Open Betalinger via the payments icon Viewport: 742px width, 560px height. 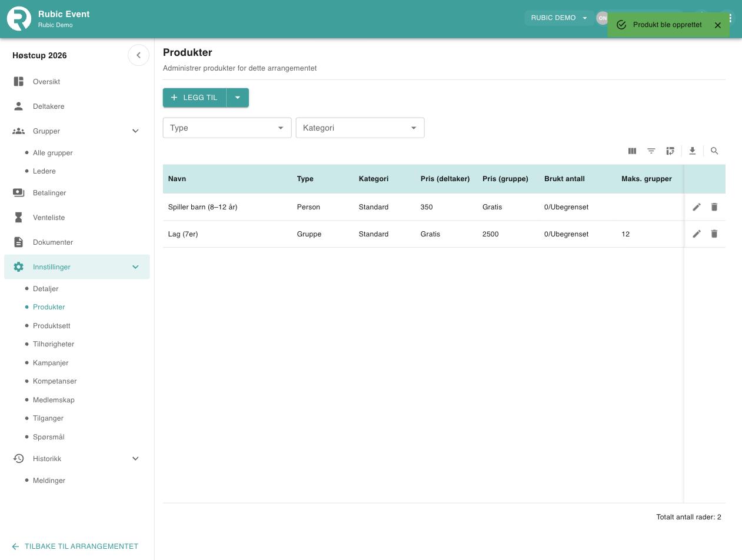[x=19, y=193]
